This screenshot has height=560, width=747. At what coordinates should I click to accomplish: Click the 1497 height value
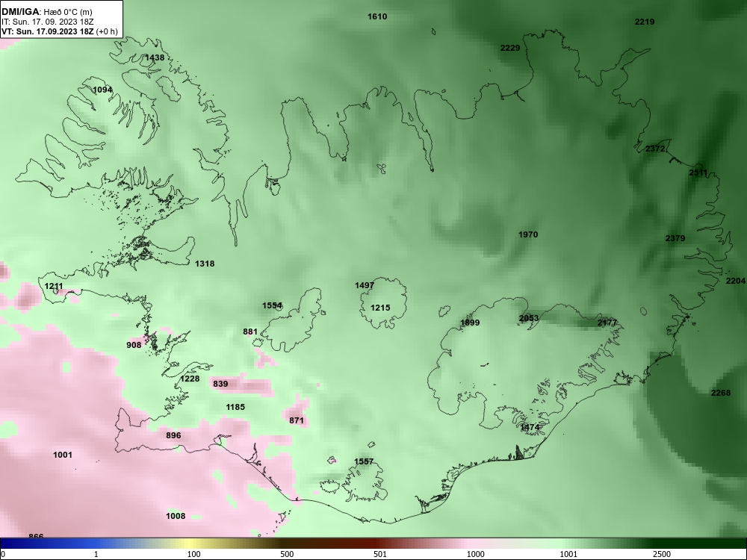(x=365, y=285)
